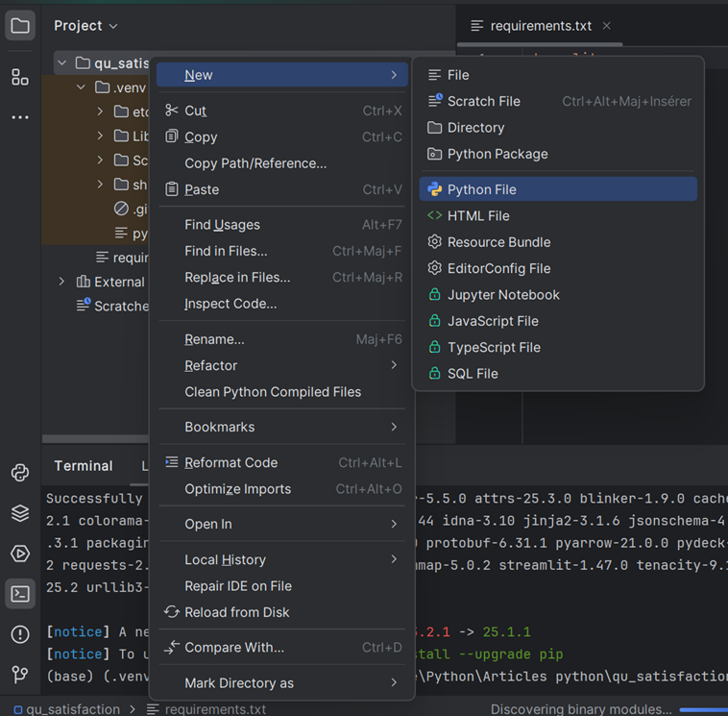Choose Find Usages from the menu
728x716 pixels.
point(281,225)
